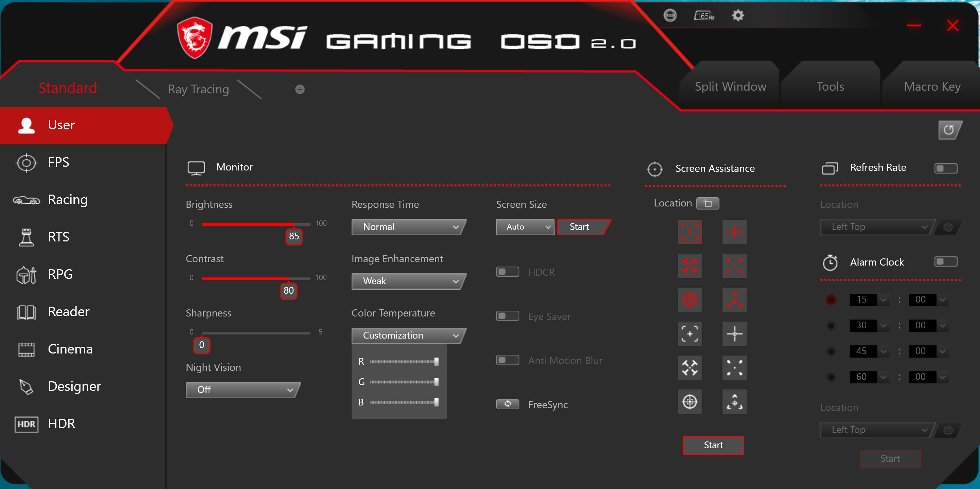Click the Alarm Clock stopwatch icon
The image size is (980, 489).
point(830,262)
